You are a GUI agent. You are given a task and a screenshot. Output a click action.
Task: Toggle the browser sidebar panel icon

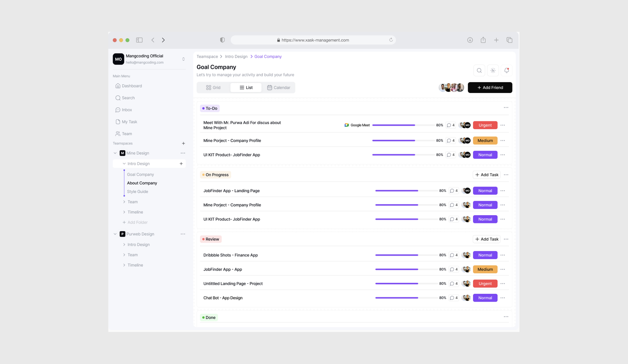click(139, 40)
